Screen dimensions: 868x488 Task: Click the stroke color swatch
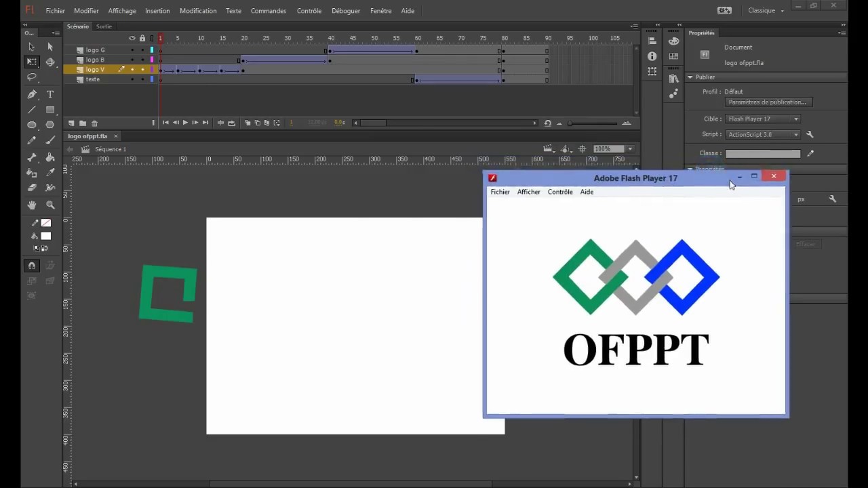(46, 223)
